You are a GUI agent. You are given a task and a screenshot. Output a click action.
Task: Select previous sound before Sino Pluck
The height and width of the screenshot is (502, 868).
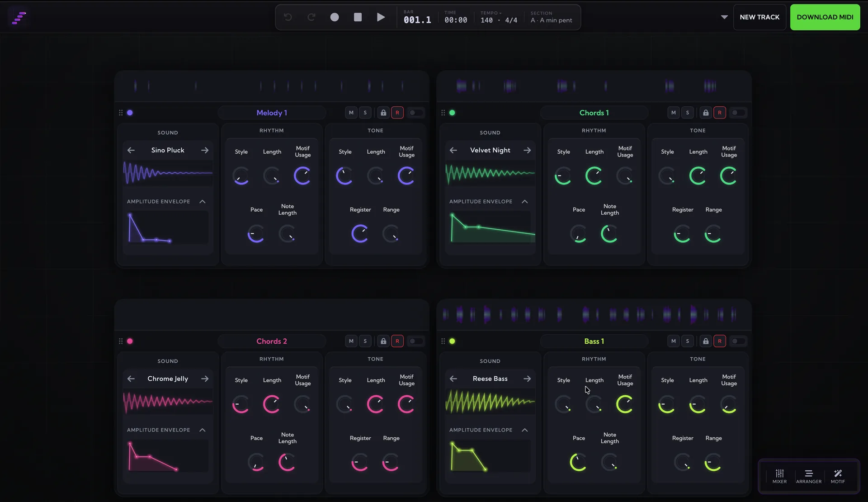(131, 150)
